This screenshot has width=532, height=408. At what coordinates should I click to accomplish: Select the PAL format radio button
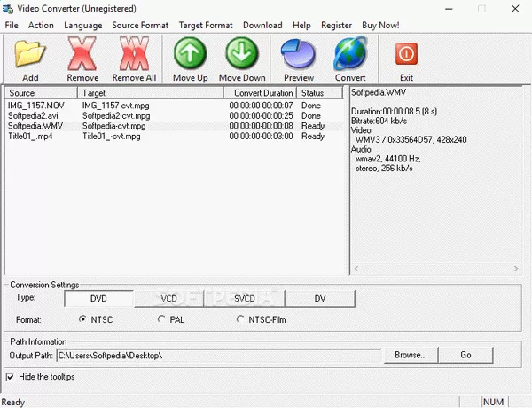161,319
